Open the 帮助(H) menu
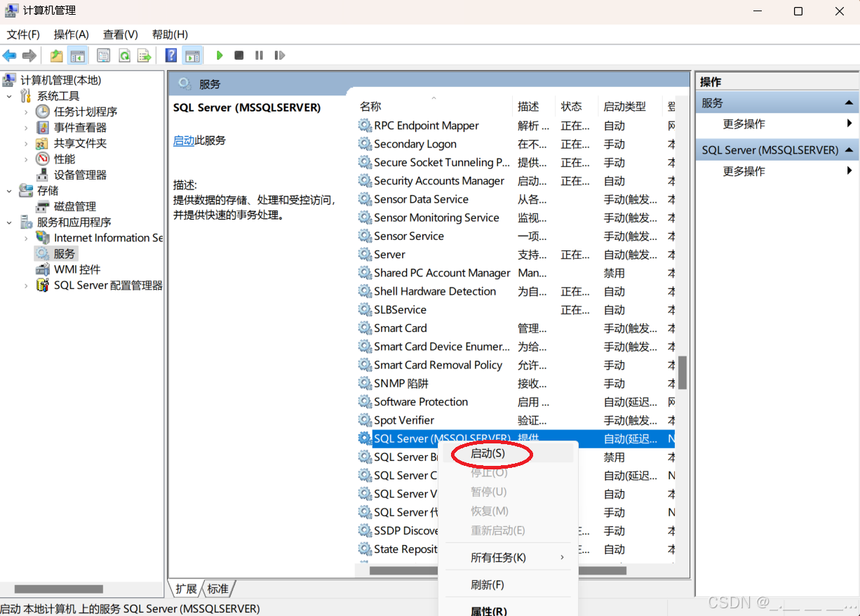 point(170,34)
